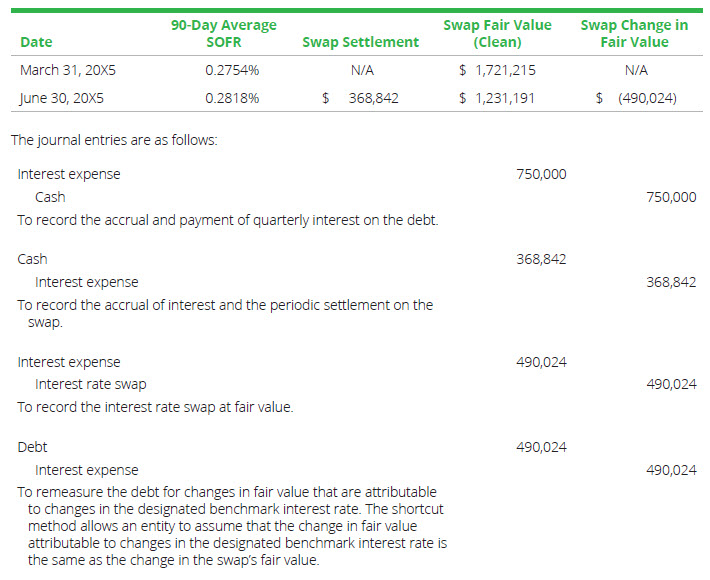Click the Swap Settlement column header
Viewport: 710px width, 580px height.
point(360,42)
